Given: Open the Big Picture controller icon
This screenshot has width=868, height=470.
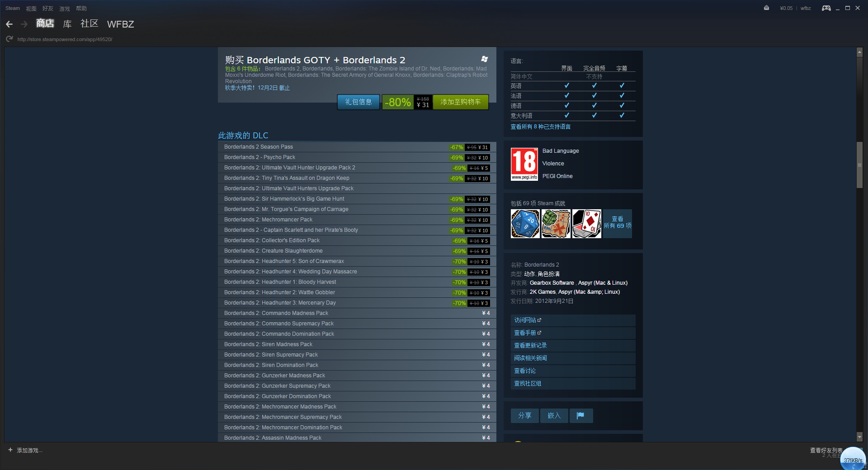Looking at the screenshot, I should point(826,8).
